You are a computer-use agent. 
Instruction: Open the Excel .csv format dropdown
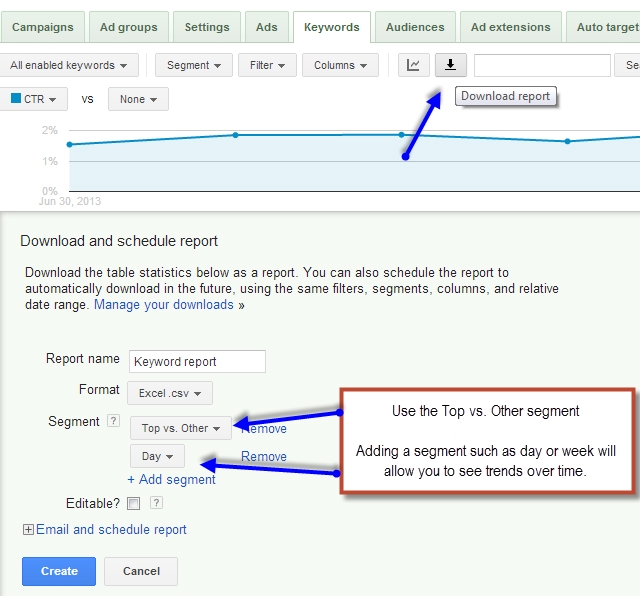pos(170,393)
